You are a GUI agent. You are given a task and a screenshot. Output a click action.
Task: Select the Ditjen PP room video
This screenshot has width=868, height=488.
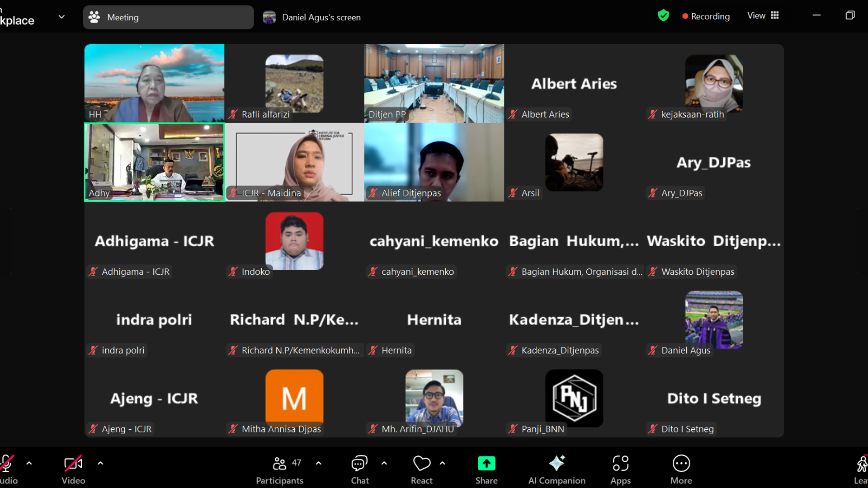click(434, 83)
